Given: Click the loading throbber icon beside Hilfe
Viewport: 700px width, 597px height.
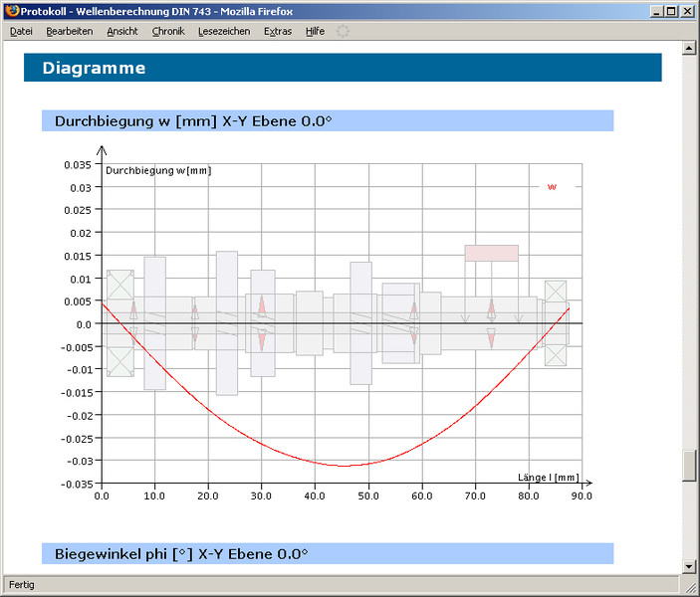Looking at the screenshot, I should [x=344, y=31].
